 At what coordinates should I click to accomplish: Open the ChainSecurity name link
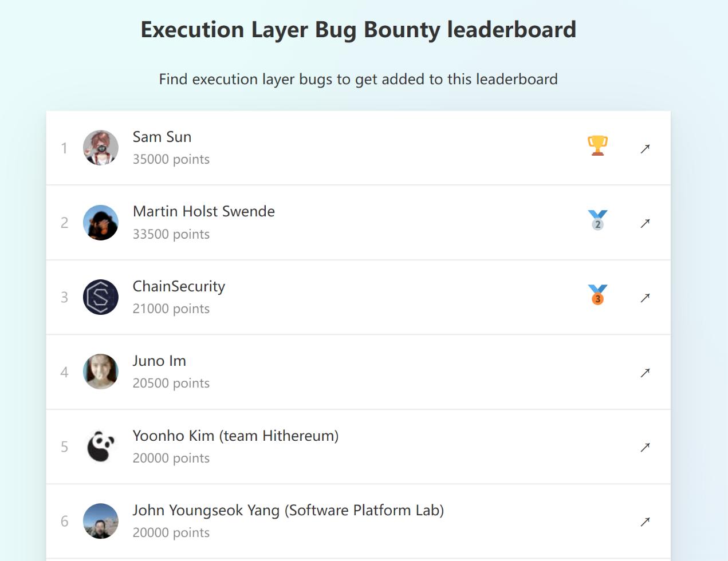click(179, 286)
